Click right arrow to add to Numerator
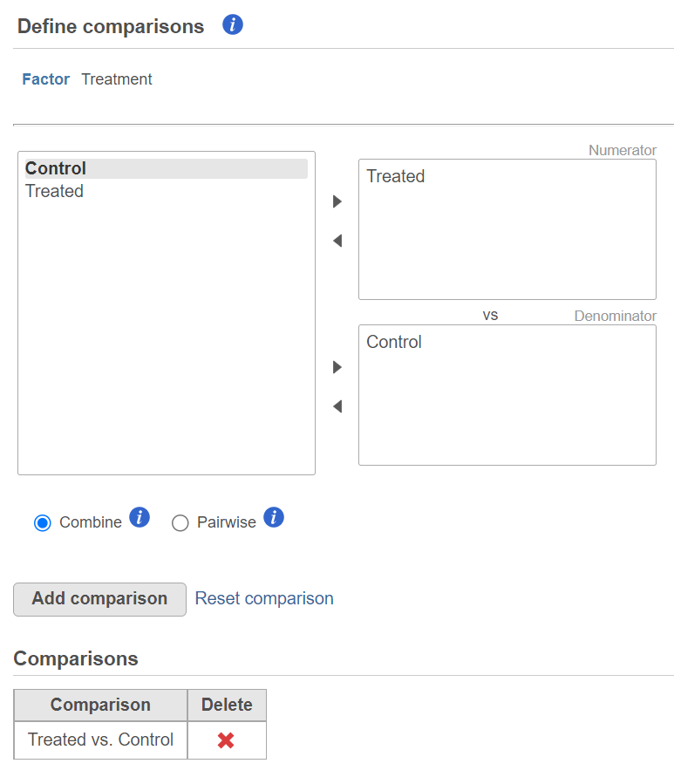This screenshot has width=674, height=784. coord(337,201)
